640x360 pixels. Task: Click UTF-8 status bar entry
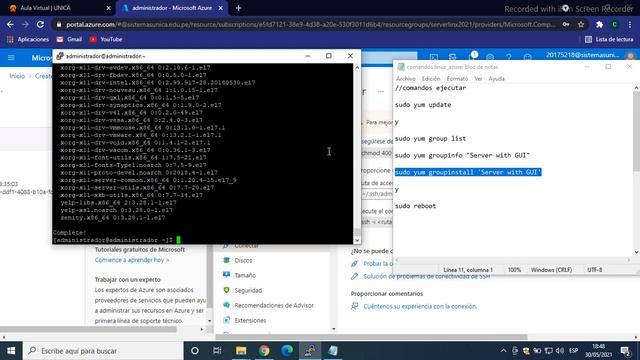[x=594, y=270]
